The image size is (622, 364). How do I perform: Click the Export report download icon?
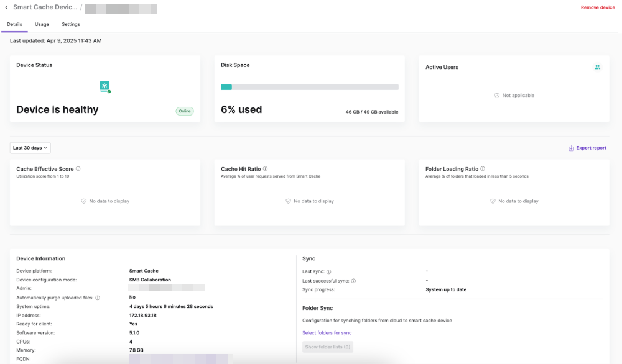(571, 148)
